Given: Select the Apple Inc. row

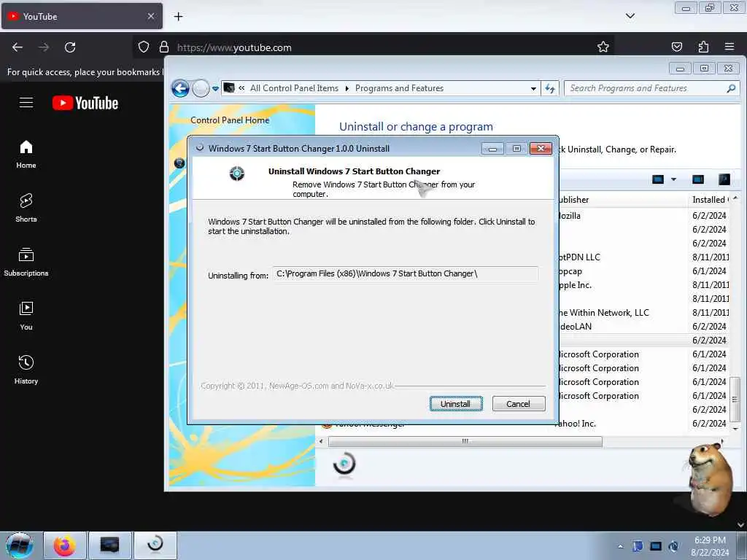Looking at the screenshot, I should (576, 285).
